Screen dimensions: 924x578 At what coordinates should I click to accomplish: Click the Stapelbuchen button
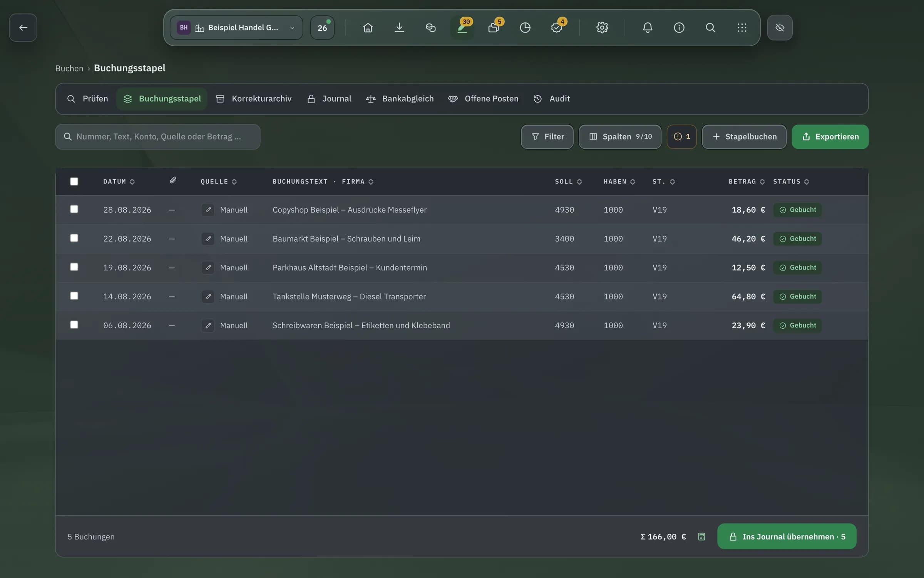click(744, 137)
